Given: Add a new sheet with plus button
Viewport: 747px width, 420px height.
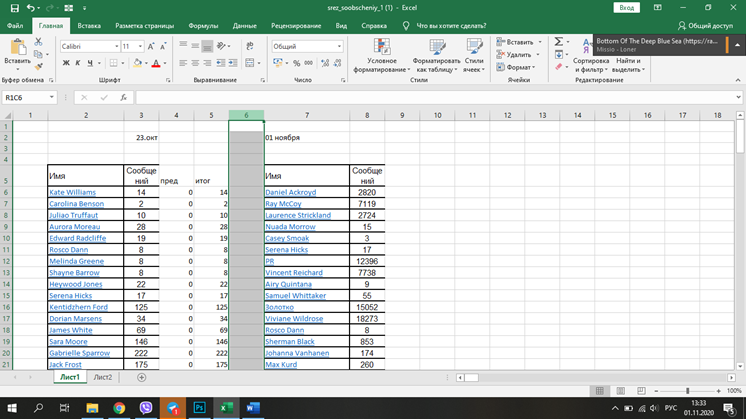Looking at the screenshot, I should pyautogui.click(x=141, y=377).
